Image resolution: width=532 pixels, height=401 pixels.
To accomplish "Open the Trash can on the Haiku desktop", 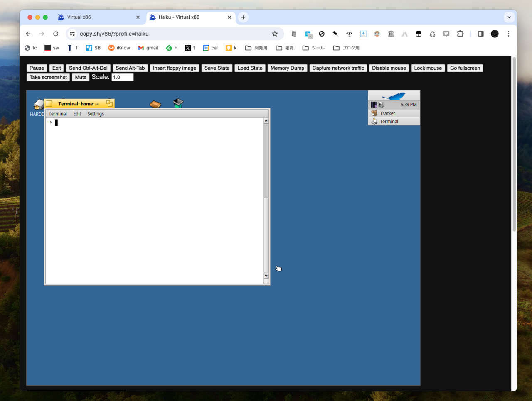I will coord(178,102).
